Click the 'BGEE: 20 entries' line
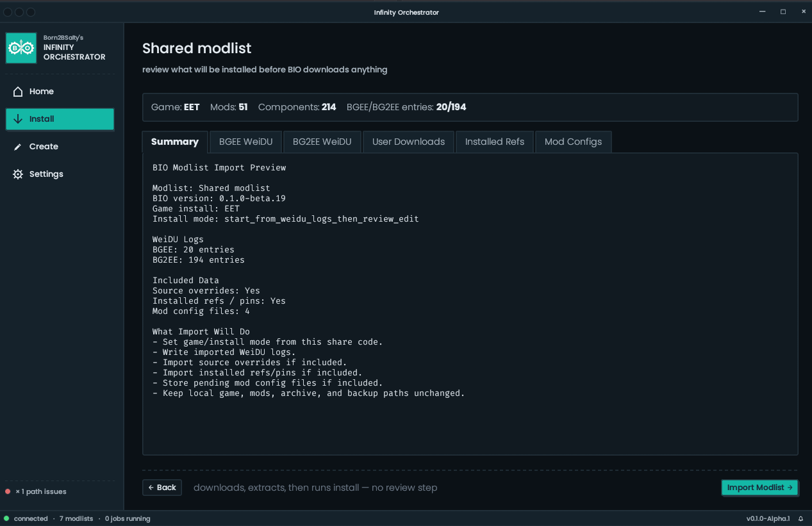The height and width of the screenshot is (526, 812). (x=194, y=250)
